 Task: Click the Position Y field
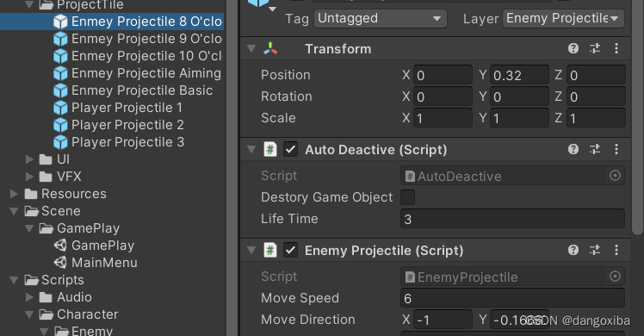tap(519, 75)
